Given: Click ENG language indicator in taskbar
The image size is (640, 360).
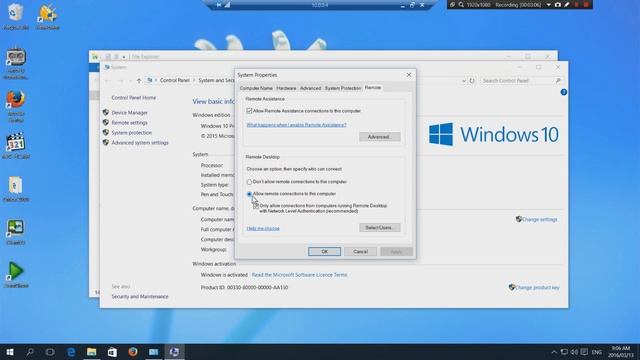Looking at the screenshot, I should (x=597, y=352).
